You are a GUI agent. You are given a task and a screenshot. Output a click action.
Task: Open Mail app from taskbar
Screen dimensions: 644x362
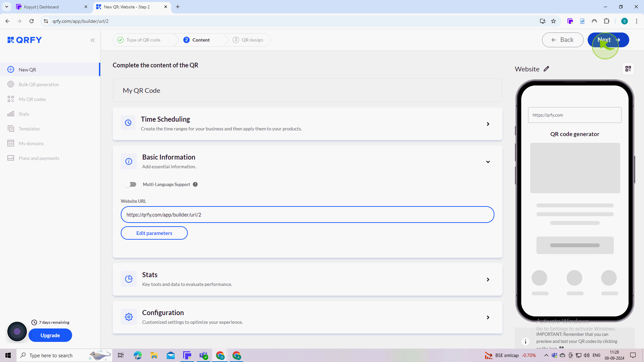(171, 355)
